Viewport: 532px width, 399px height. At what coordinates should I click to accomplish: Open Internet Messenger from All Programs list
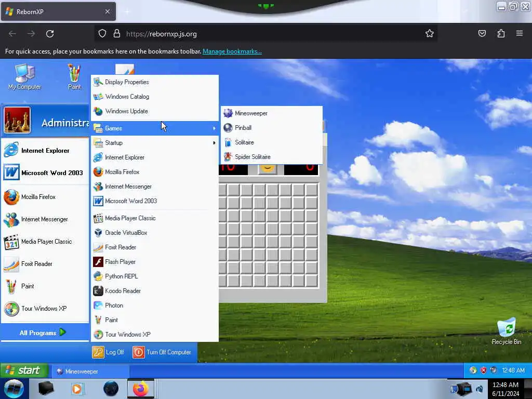(155, 187)
